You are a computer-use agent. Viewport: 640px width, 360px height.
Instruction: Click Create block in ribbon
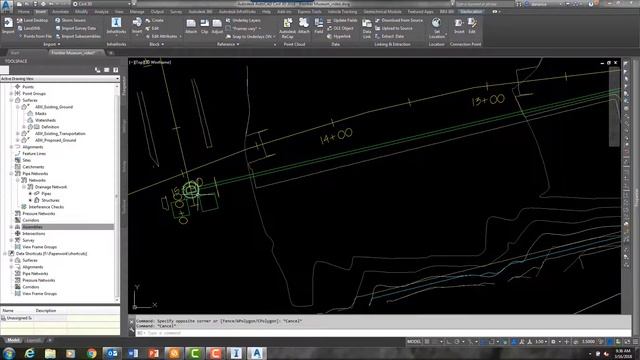[154, 20]
